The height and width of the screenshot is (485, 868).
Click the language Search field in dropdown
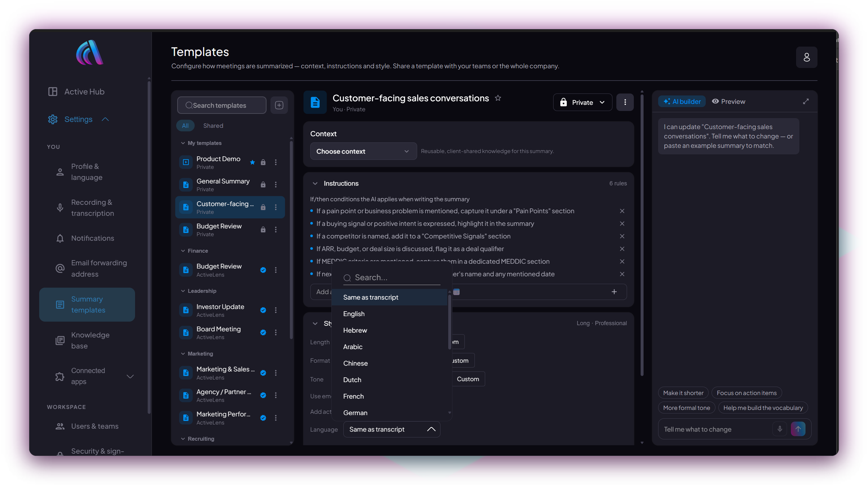392,277
